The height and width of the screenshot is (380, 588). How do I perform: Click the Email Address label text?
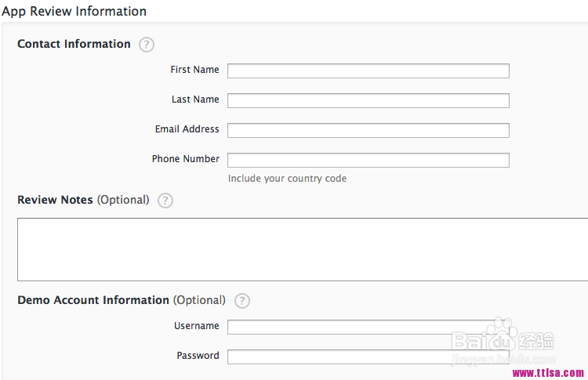[x=187, y=129]
